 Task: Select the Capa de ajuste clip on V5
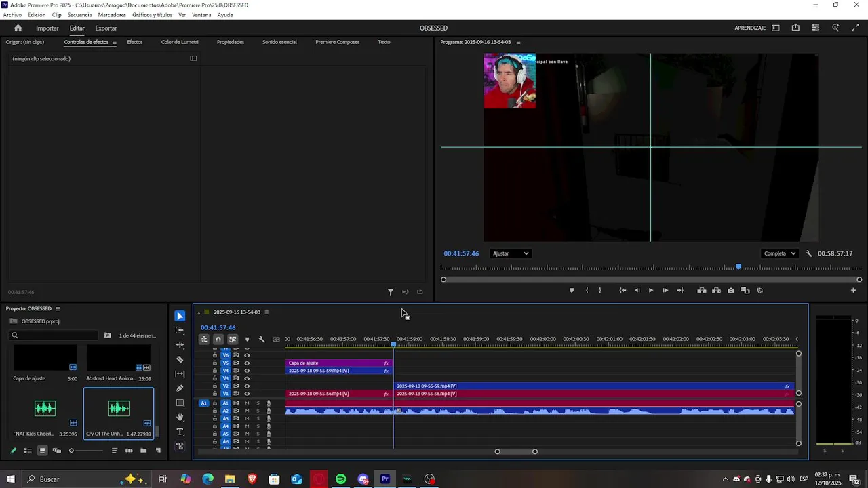click(x=339, y=363)
